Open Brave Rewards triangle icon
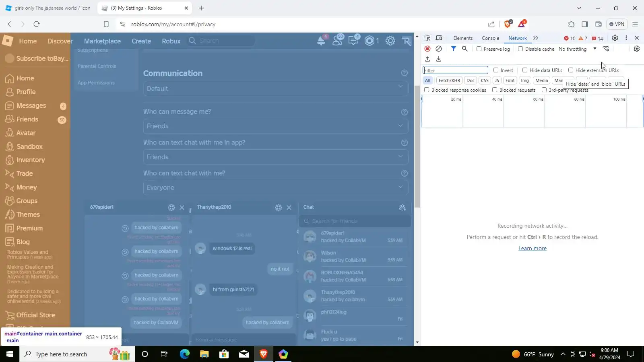 522,24
